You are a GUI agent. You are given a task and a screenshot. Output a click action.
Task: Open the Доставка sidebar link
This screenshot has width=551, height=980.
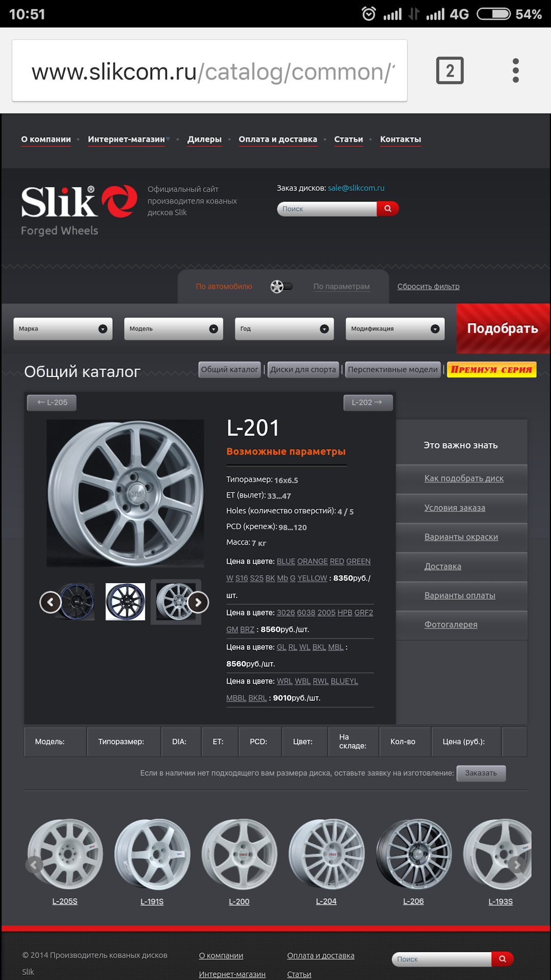(x=443, y=567)
